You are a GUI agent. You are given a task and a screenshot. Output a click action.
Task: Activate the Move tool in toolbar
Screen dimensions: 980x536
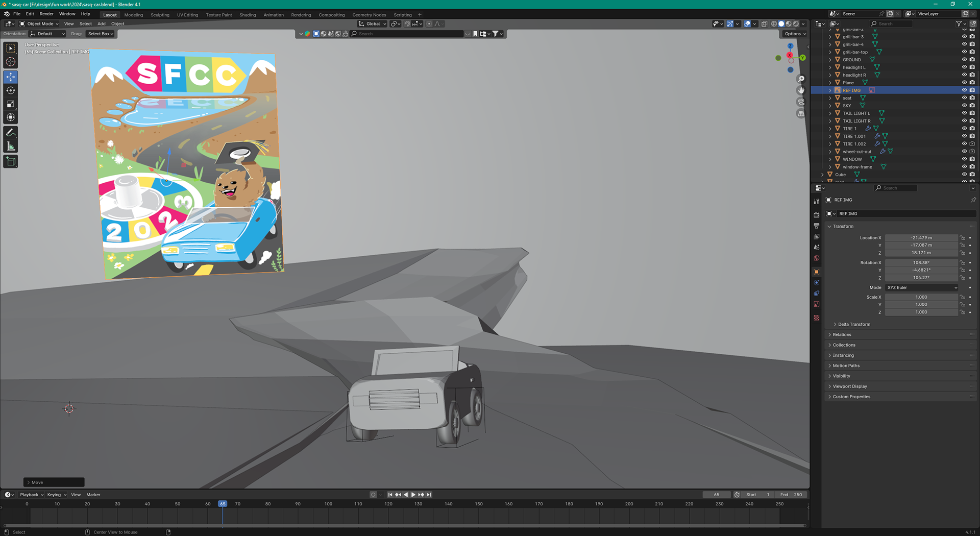[x=11, y=77]
